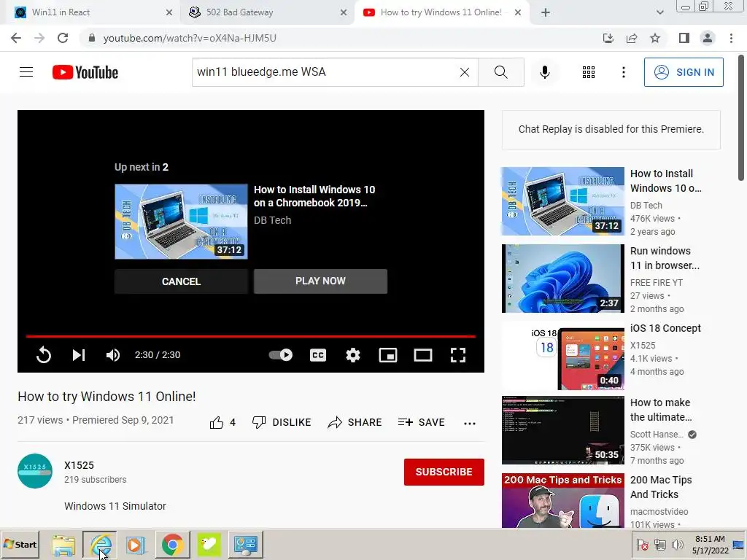Image resolution: width=747 pixels, height=560 pixels.
Task: Bookmark this page with the star
Action: (655, 38)
